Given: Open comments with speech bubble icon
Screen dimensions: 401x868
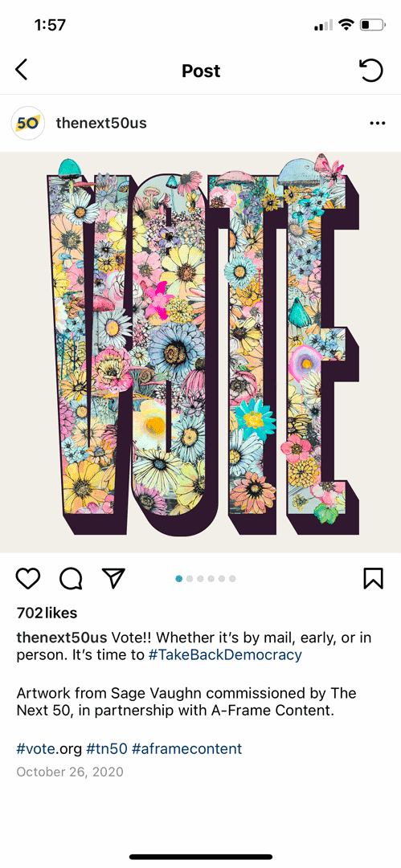Looking at the screenshot, I should pyautogui.click(x=71, y=578).
